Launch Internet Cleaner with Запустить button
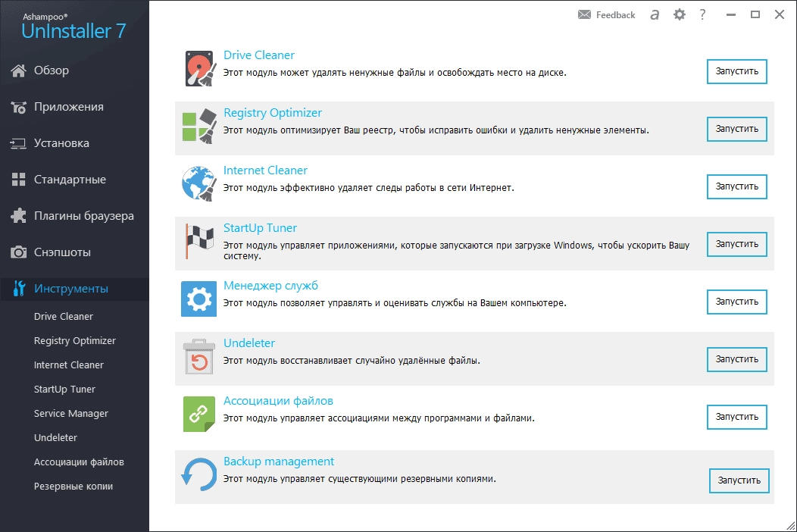Screen dimensions: 797x532 pos(737,186)
